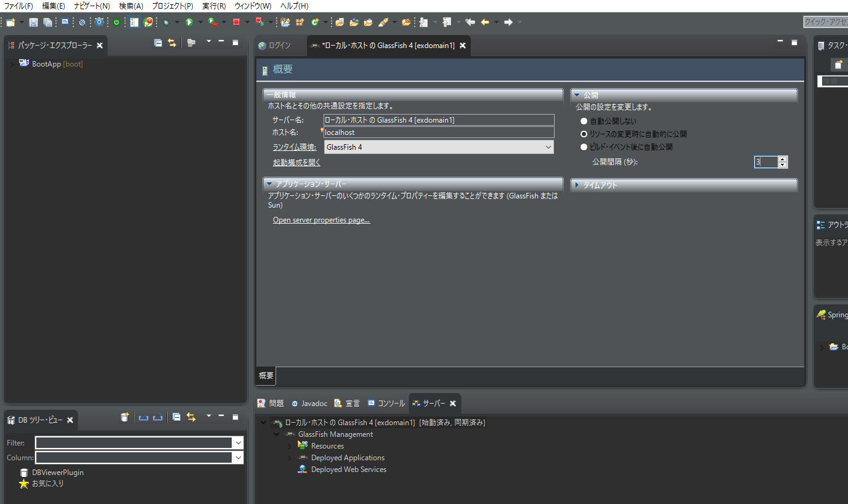
Task: Increase the 公開間隔 spinner value
Action: tap(783, 159)
